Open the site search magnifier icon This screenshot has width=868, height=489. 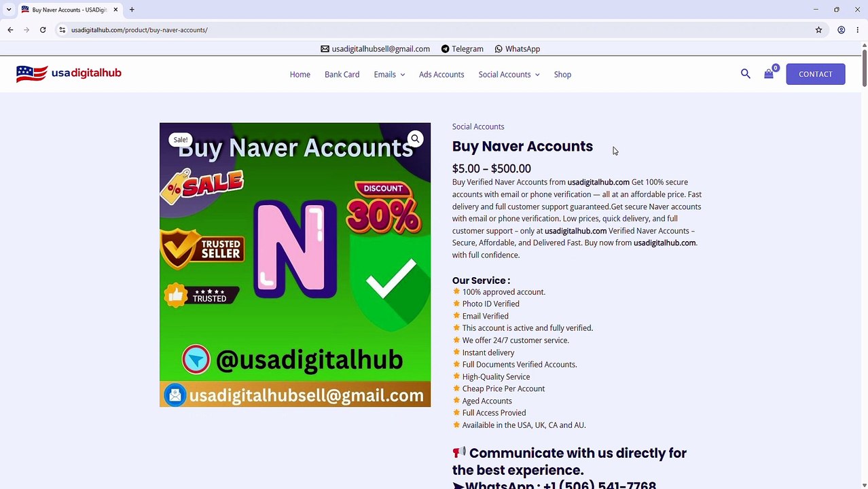pos(746,74)
